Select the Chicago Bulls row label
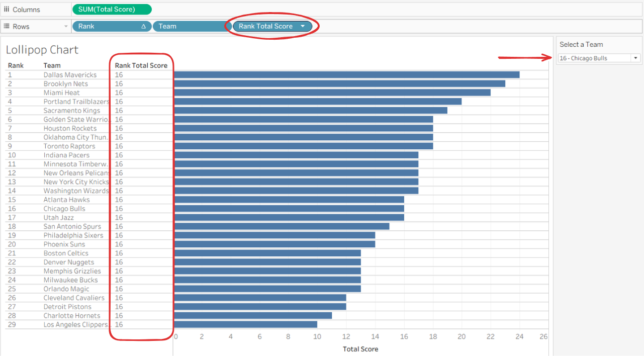This screenshot has height=356, width=644. pyautogui.click(x=64, y=209)
